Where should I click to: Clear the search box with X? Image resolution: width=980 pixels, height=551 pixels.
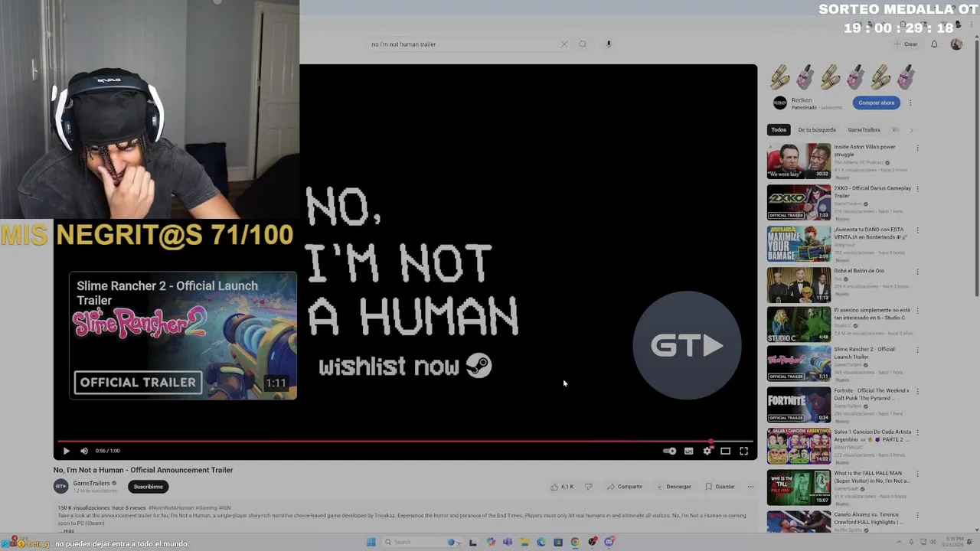tap(564, 44)
